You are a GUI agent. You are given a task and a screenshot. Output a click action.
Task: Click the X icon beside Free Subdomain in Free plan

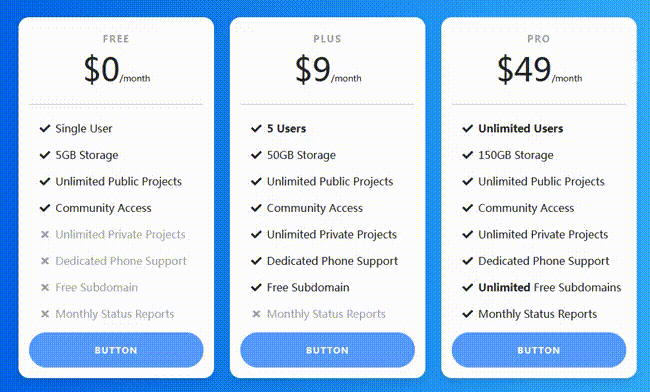click(x=45, y=288)
